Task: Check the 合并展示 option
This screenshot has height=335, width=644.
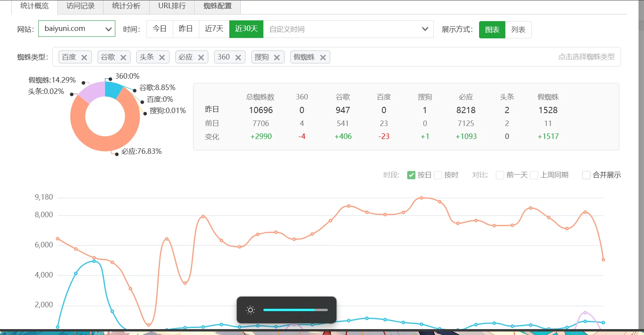Action: tap(586, 175)
